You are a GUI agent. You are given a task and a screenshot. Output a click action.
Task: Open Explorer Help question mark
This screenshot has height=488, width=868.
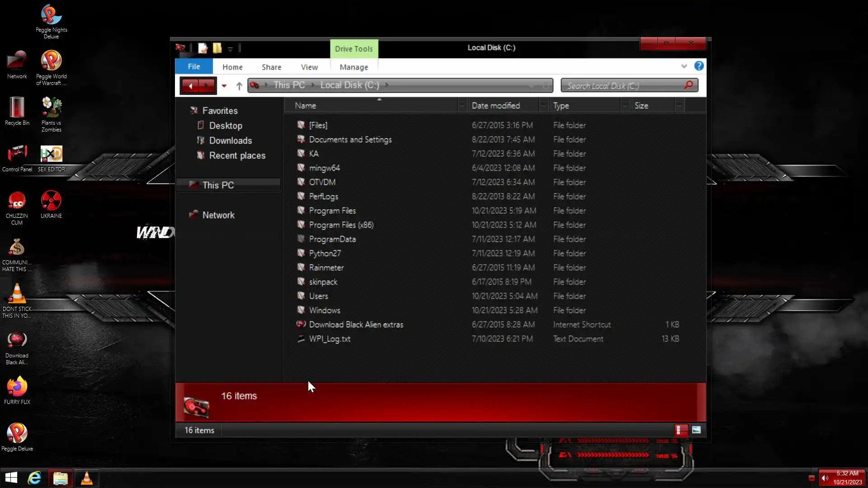click(699, 66)
